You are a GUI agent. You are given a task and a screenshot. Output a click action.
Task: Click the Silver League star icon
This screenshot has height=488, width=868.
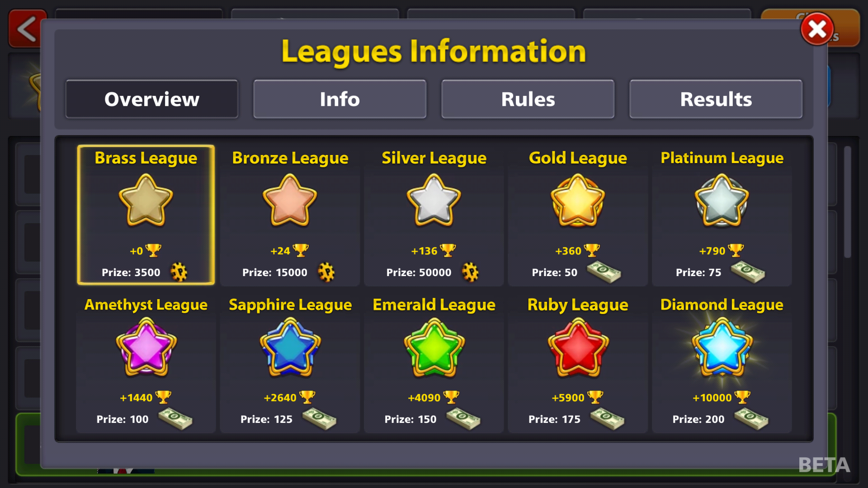pyautogui.click(x=434, y=200)
